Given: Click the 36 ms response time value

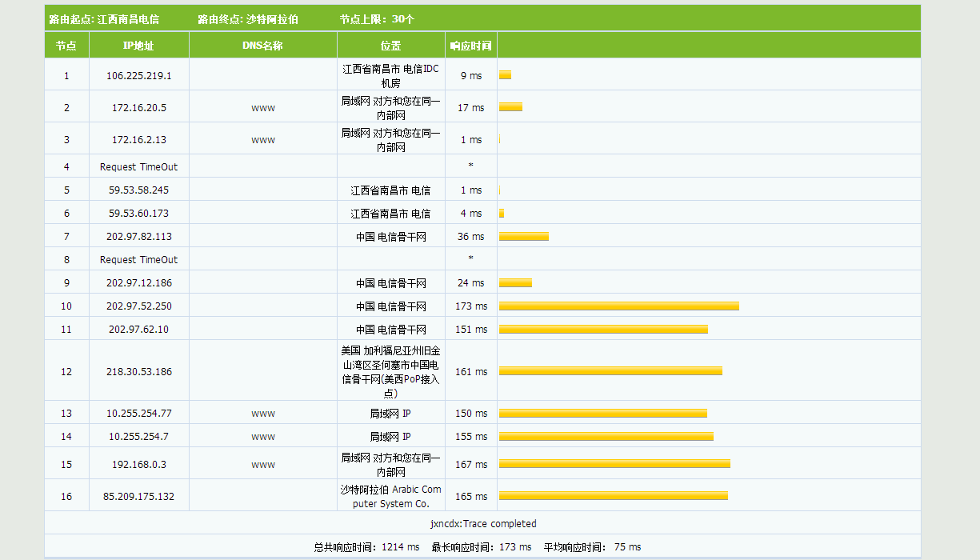Looking at the screenshot, I should 470,237.
